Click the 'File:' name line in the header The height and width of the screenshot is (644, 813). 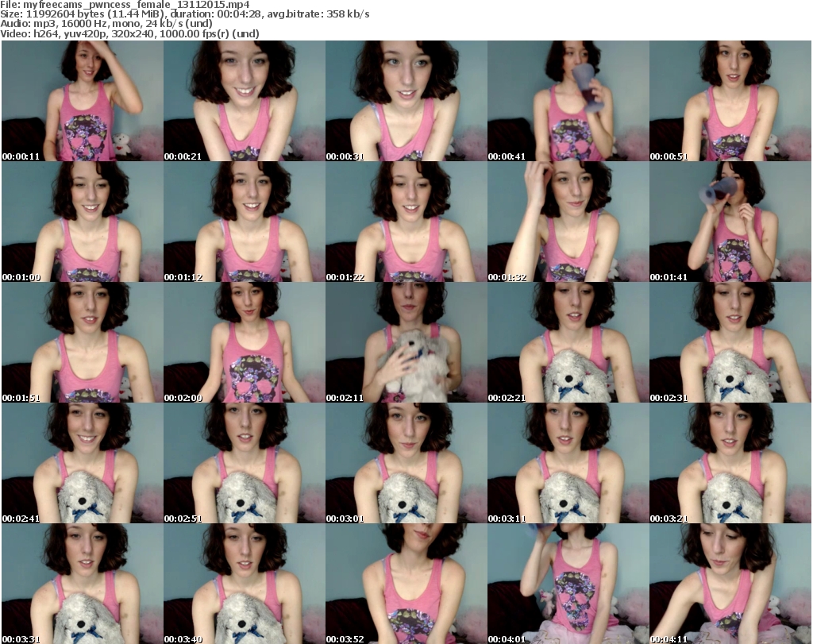pos(125,5)
